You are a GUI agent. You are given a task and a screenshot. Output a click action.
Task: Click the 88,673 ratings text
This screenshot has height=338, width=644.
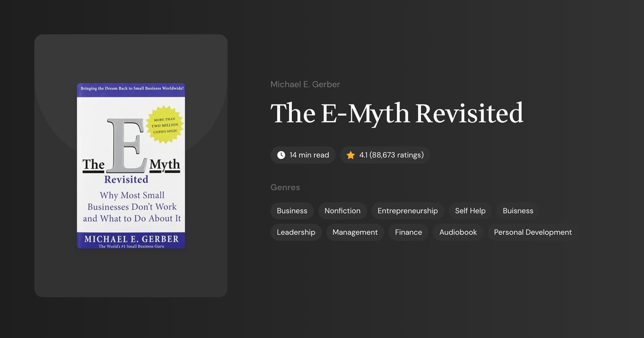(396, 155)
